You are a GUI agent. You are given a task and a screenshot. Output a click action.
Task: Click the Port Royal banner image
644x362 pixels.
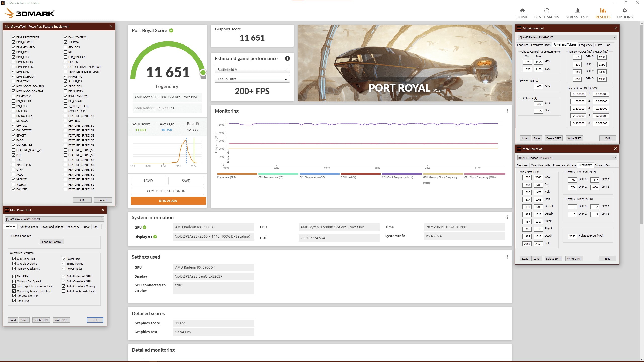pyautogui.click(x=405, y=63)
